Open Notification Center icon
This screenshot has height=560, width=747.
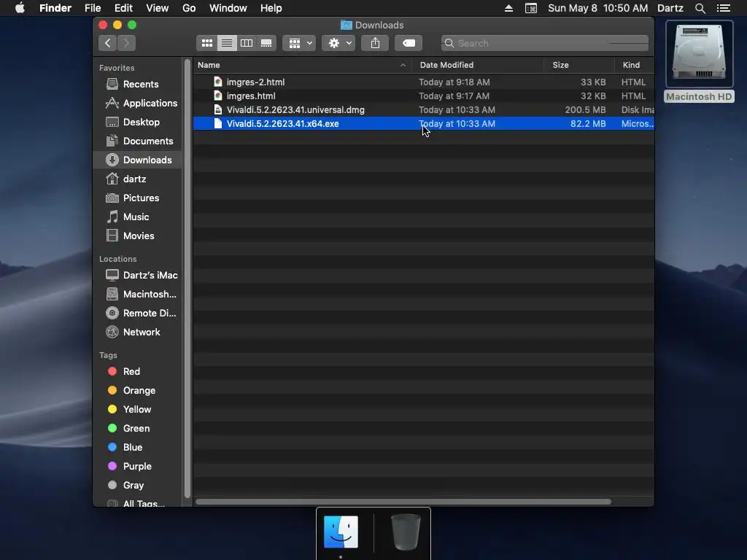click(x=724, y=8)
